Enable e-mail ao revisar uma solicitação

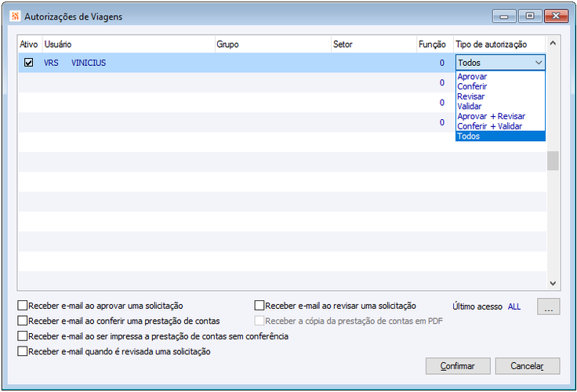click(x=259, y=306)
